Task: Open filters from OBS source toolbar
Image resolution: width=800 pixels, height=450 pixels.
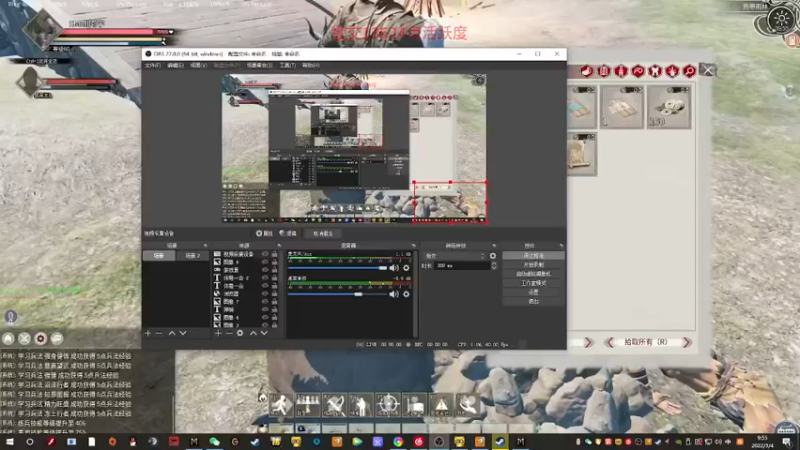Action: pos(288,233)
